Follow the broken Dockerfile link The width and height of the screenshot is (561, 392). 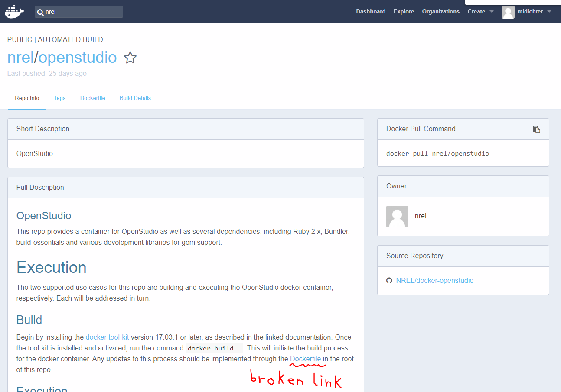tap(306, 359)
